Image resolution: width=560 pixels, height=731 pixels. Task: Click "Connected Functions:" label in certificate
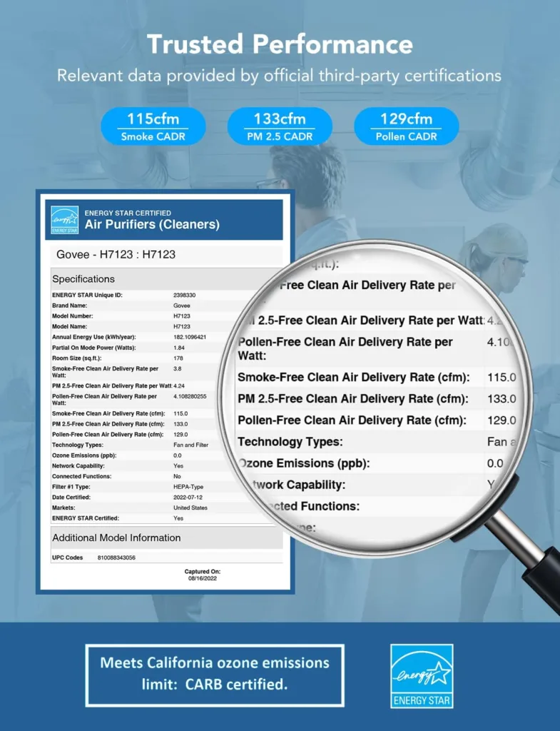[x=81, y=476]
